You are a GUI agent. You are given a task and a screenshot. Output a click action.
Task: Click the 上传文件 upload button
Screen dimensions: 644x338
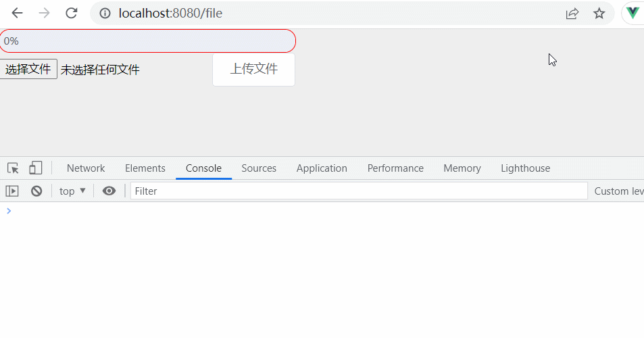point(253,70)
